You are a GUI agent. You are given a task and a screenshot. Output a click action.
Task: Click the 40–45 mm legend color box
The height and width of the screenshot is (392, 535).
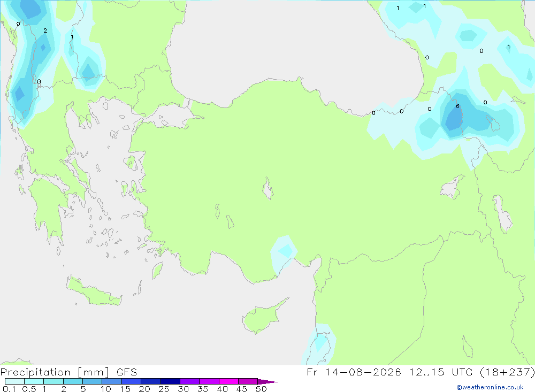point(228,381)
